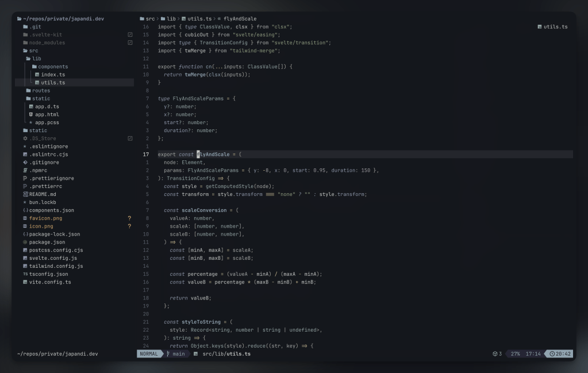Click the tsconfig.json TS icon
This screenshot has width=588, height=373.
click(25, 274)
